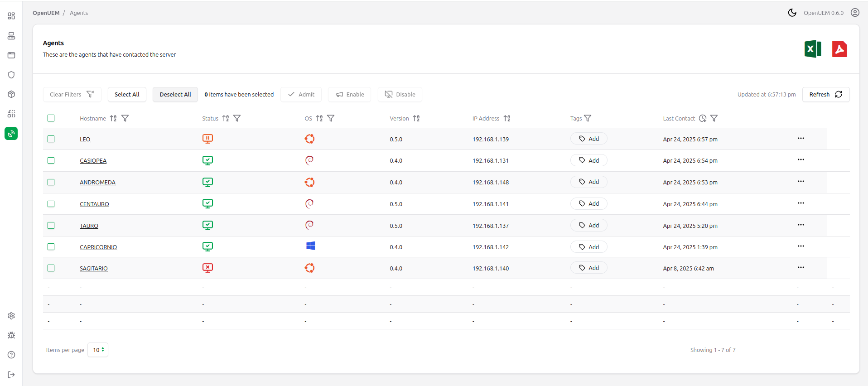Add a tag to CASIOPEA
This screenshot has height=386, width=868.
click(x=589, y=160)
